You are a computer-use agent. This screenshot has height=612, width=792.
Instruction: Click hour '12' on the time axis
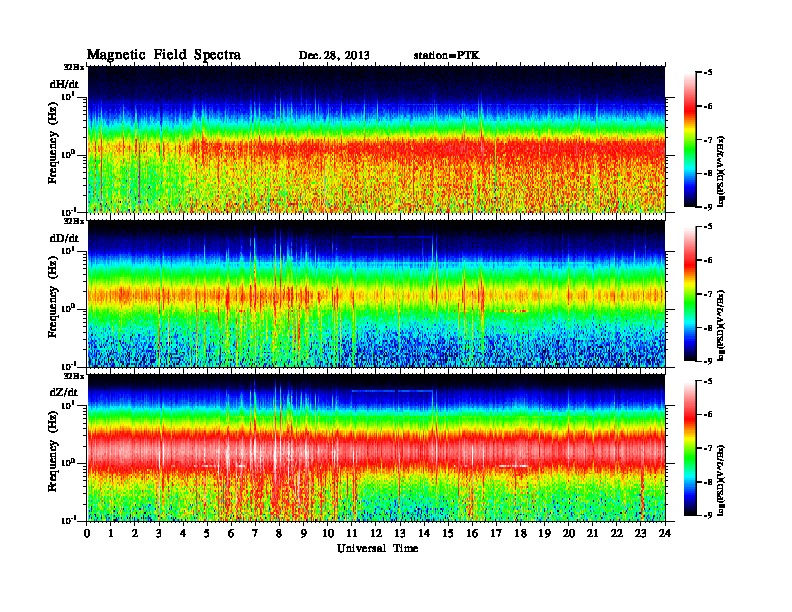376,534
